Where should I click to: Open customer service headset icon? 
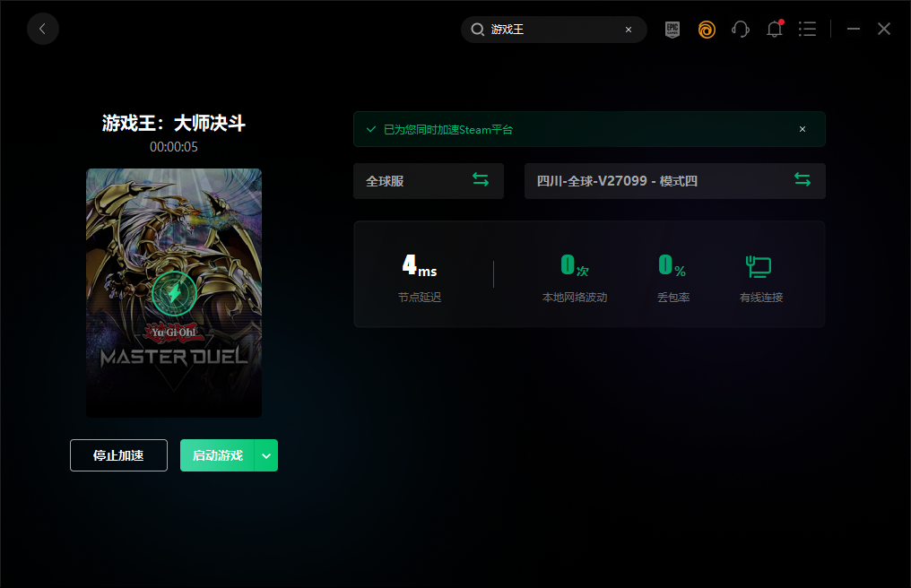[x=741, y=29]
